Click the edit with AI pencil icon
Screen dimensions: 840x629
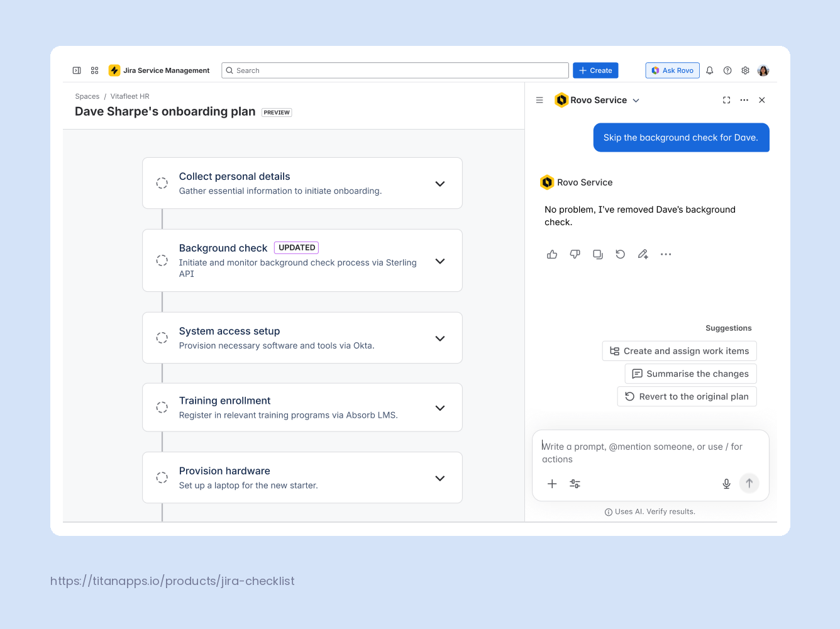(643, 254)
